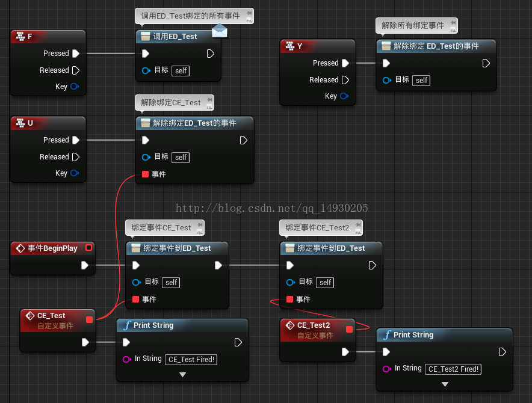Click the 事件 pin on 绑定事件到ED_Test node
Image resolution: width=532 pixels, height=403 pixels.
(x=137, y=300)
